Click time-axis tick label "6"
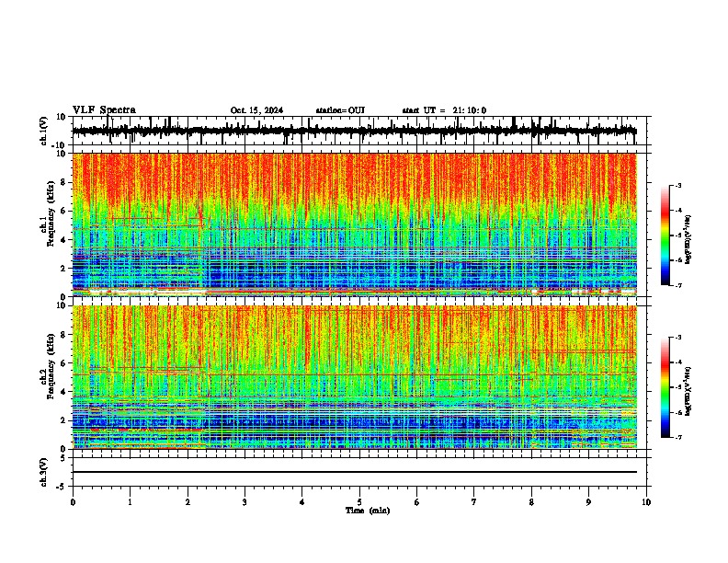Screen dimensions: 728x563 tap(417, 502)
